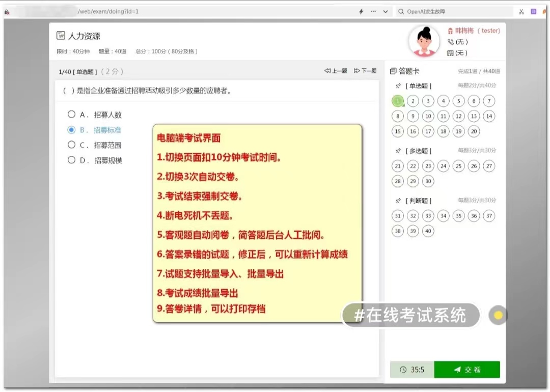Jump to question 2 in answer card
Image resolution: width=550 pixels, height=392 pixels.
[413, 101]
